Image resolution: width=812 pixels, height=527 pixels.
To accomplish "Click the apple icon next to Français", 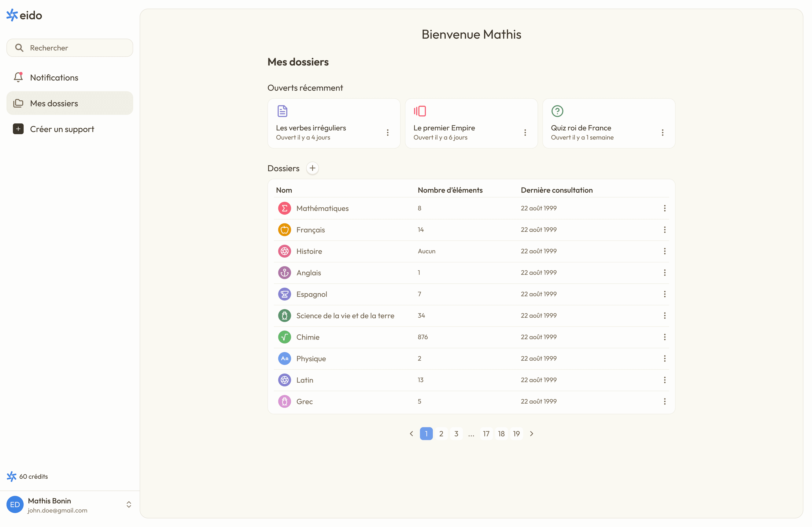I will pyautogui.click(x=285, y=229).
